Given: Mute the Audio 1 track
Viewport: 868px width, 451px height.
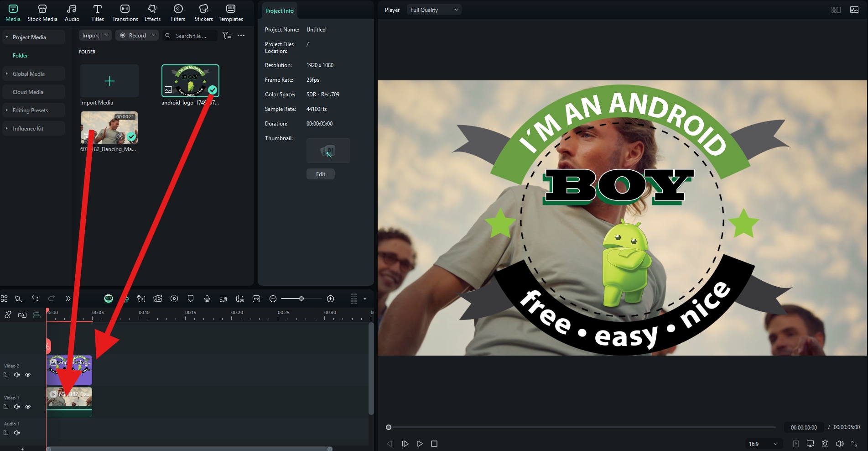Looking at the screenshot, I should click(17, 433).
